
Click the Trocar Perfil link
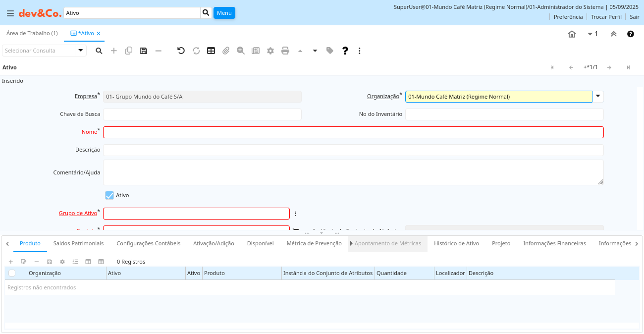(606, 17)
